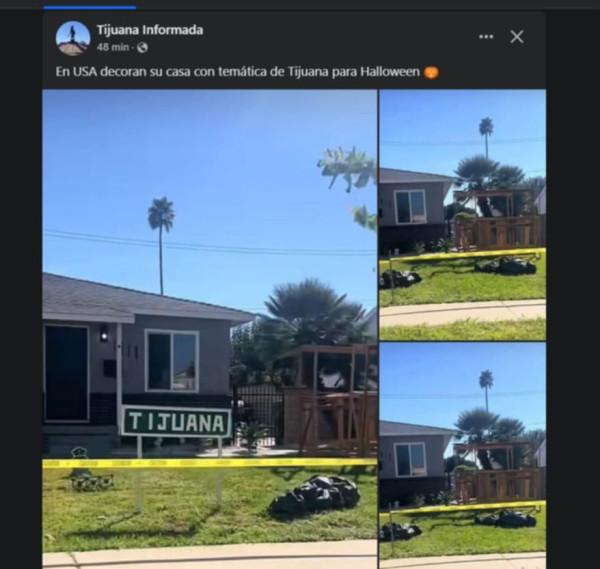Open the post options three-dot menu
Image resolution: width=600 pixels, height=569 pixels.
click(486, 37)
